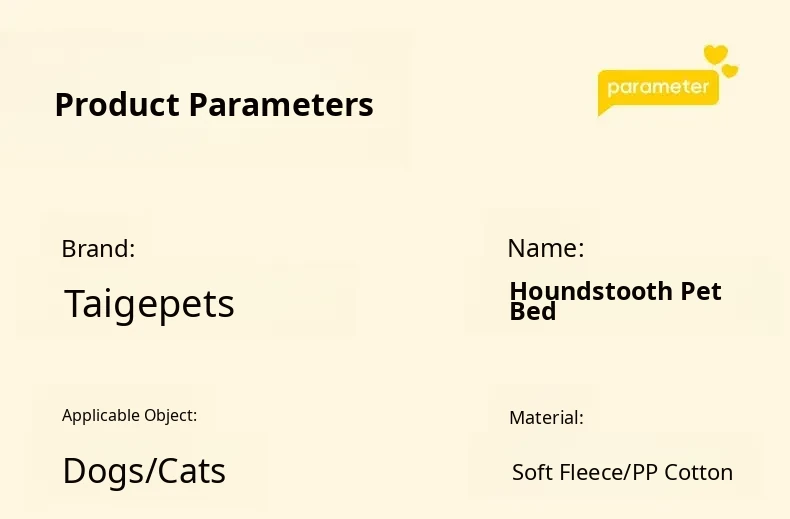The image size is (790, 519).
Task: Click the Brand: label
Action: (98, 249)
